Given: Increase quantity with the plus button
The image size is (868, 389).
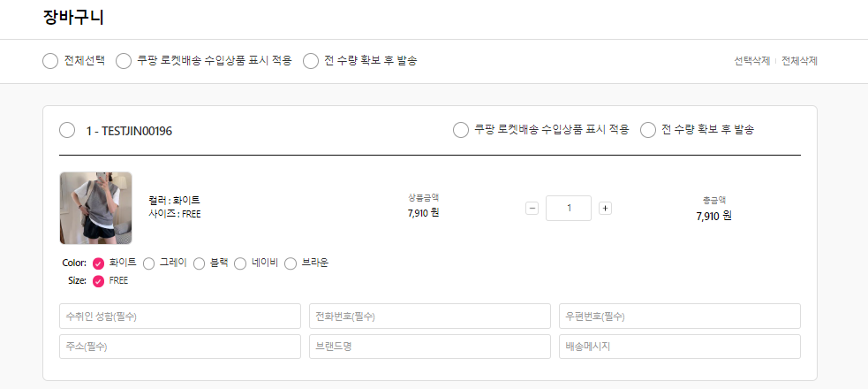Looking at the screenshot, I should (x=605, y=209).
